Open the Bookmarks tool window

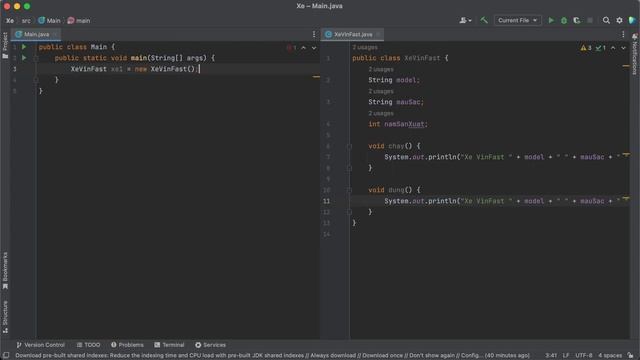[x=5, y=270]
